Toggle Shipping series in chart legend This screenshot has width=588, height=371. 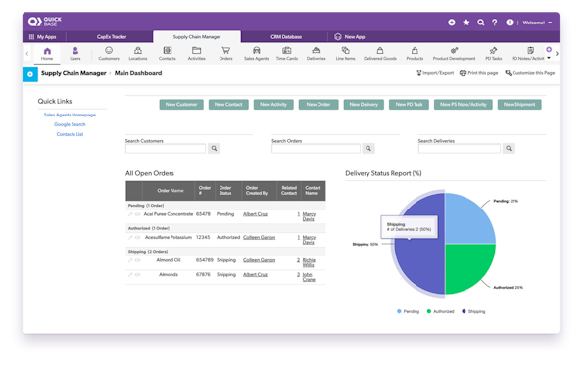pos(473,311)
